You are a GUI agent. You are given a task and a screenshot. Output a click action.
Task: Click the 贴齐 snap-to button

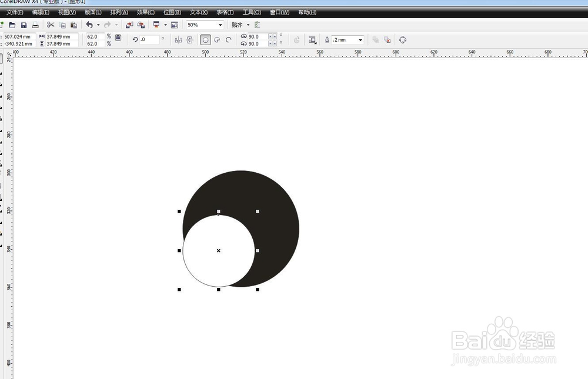point(237,25)
